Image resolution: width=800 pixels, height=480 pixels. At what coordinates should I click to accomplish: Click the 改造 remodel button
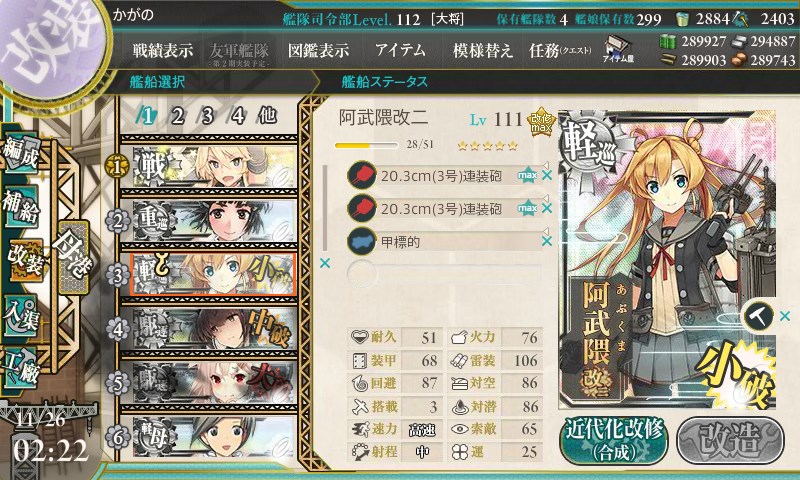(731, 440)
